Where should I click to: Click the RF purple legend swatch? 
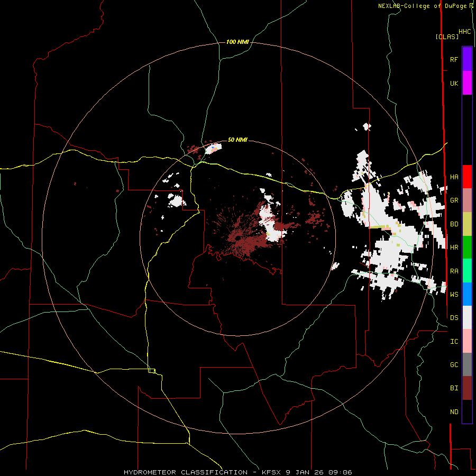(x=467, y=59)
